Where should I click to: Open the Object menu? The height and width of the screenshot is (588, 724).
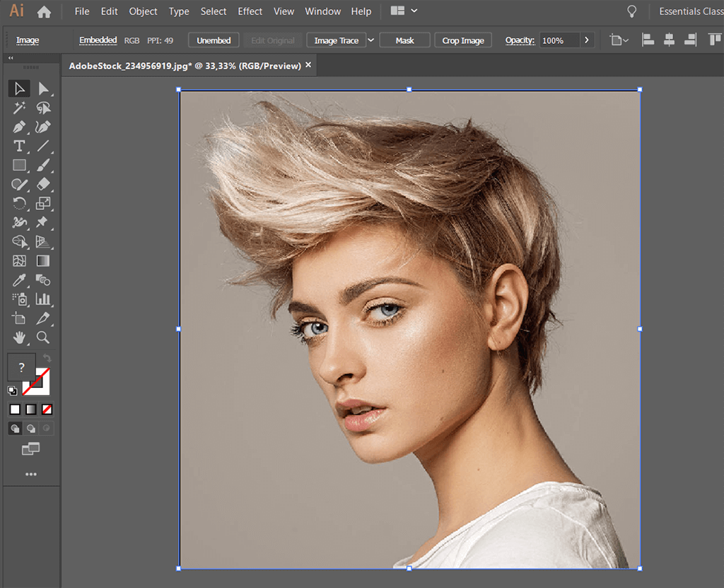tap(143, 11)
